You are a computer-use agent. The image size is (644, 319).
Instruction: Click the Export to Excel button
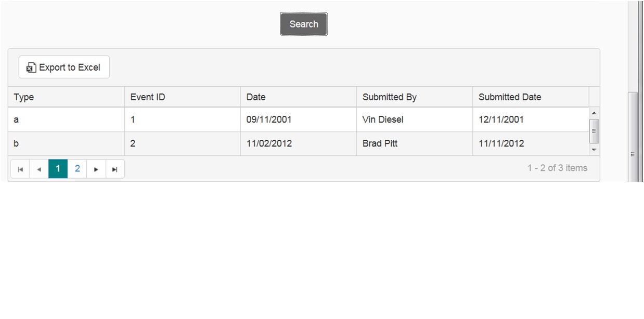coord(64,67)
